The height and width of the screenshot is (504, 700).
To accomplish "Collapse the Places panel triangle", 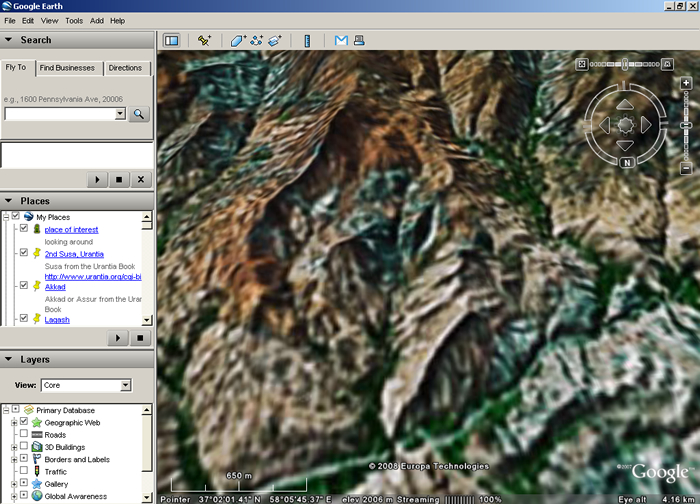I will pyautogui.click(x=8, y=201).
